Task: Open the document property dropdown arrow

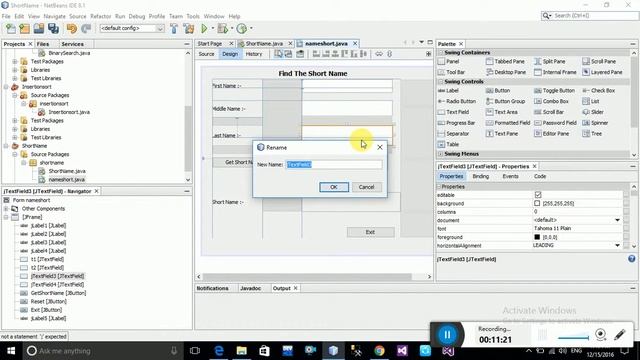Action: [x=618, y=220]
